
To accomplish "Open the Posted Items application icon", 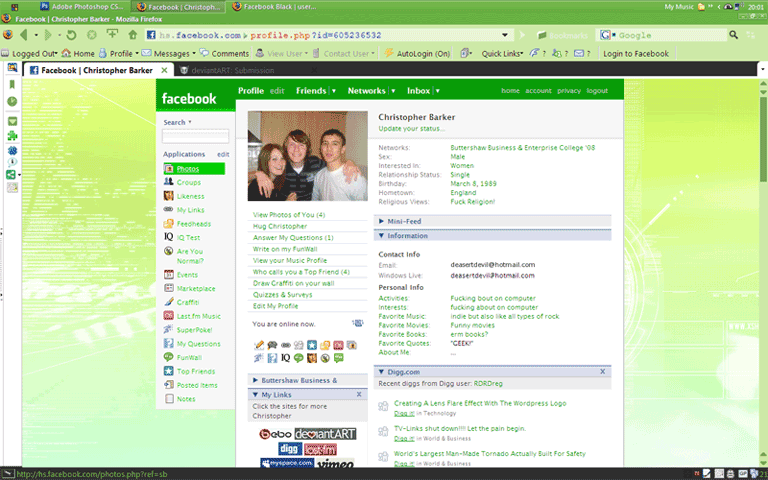I will (168, 384).
